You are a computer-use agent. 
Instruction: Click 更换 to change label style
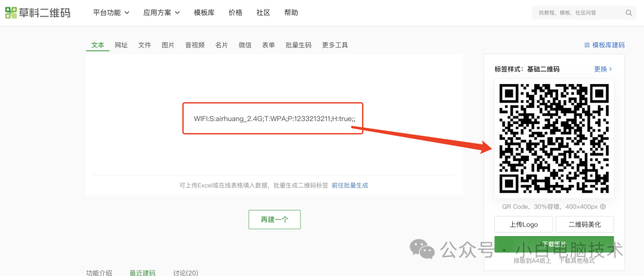pyautogui.click(x=603, y=69)
